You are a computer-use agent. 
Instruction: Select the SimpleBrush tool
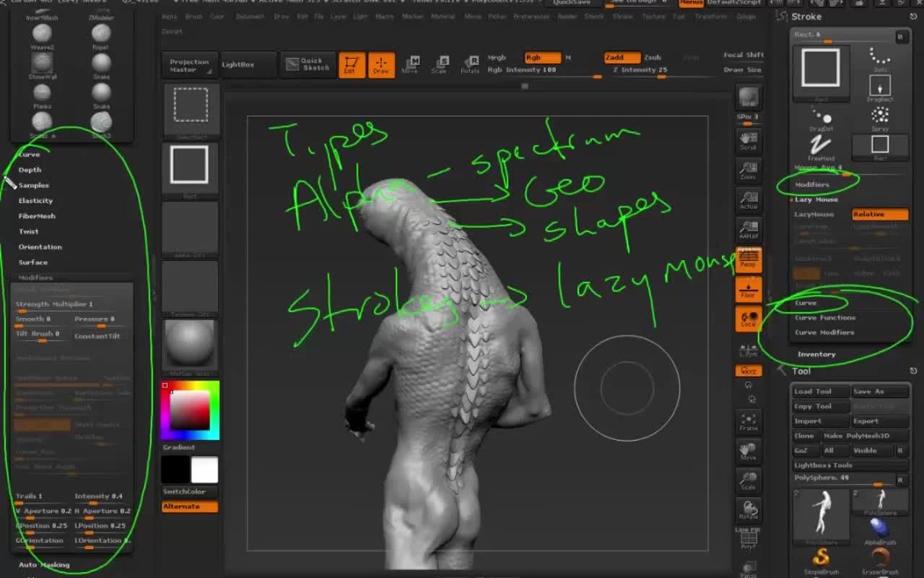821,561
